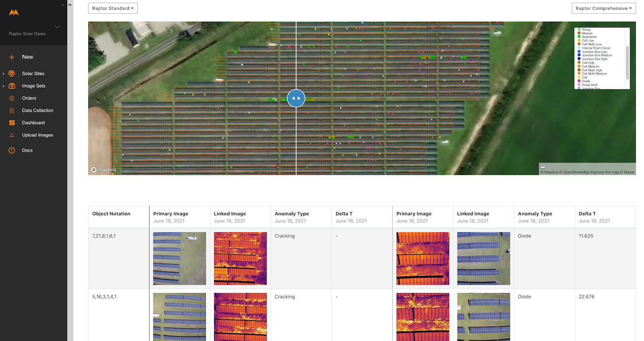644x341 pixels.
Task: Open Docs info icon
Action: (12, 150)
